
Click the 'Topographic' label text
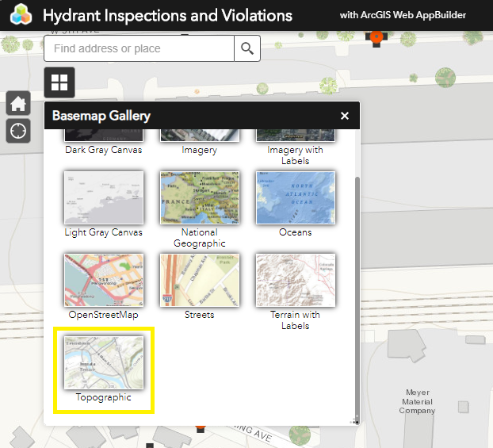(104, 397)
